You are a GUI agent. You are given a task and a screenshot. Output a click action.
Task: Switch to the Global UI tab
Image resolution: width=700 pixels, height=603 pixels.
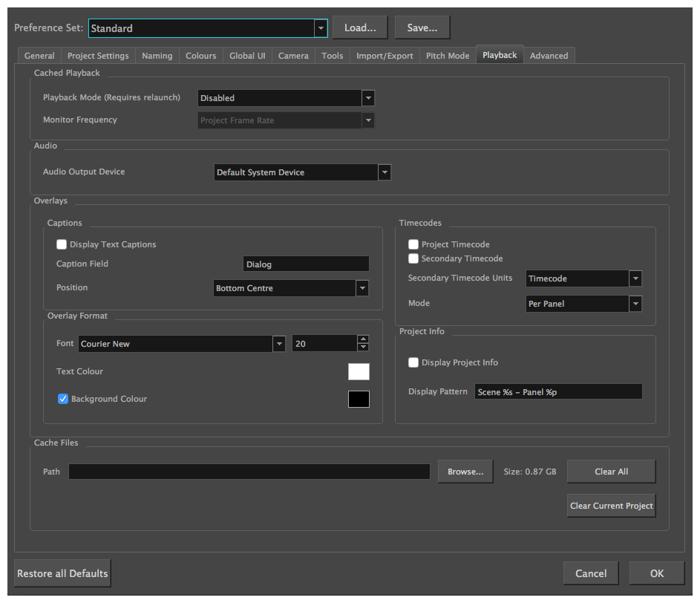[247, 56]
